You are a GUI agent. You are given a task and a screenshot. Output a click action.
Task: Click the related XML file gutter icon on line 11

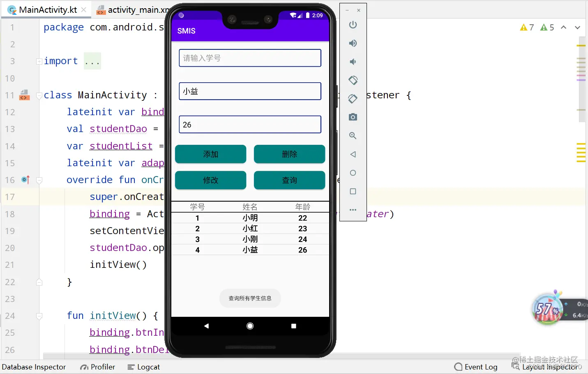[25, 95]
